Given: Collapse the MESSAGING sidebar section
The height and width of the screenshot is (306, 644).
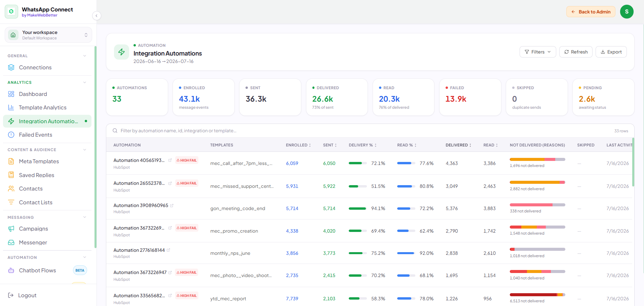Looking at the screenshot, I should [85, 217].
